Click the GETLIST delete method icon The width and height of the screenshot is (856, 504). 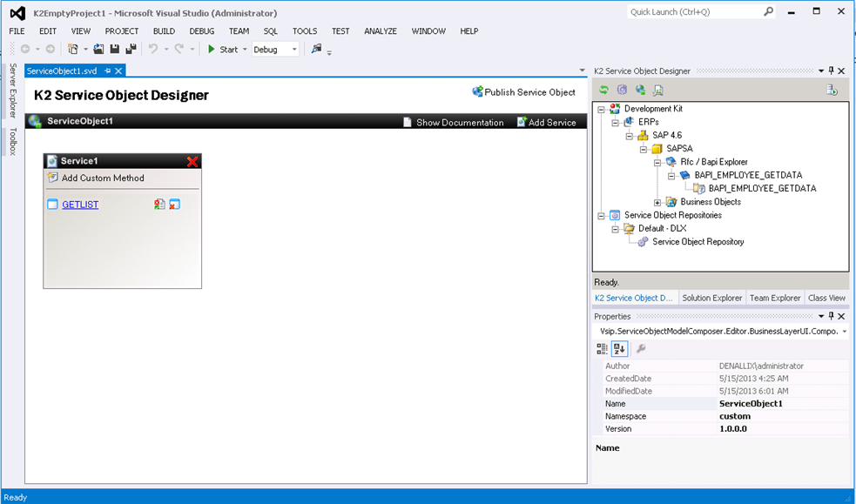pyautogui.click(x=175, y=205)
